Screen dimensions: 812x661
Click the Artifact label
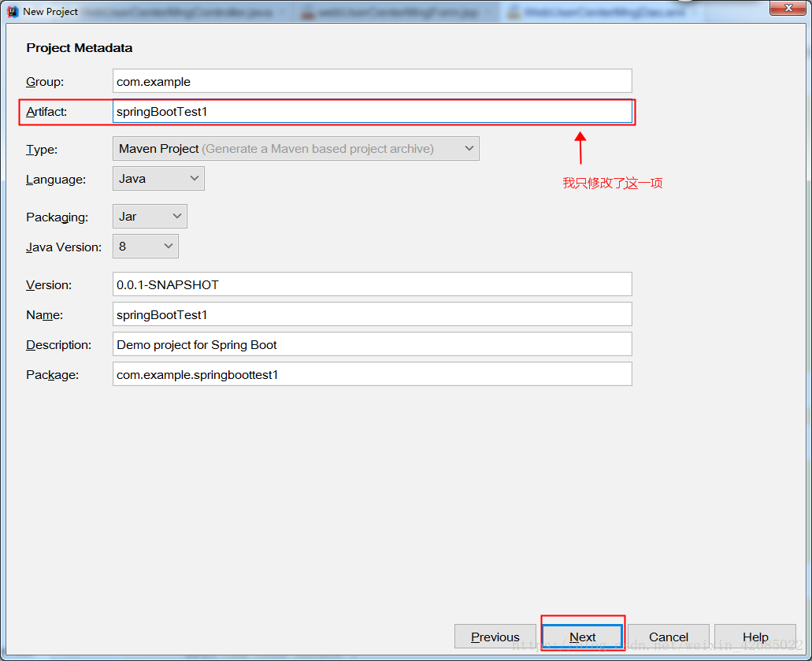pos(46,112)
